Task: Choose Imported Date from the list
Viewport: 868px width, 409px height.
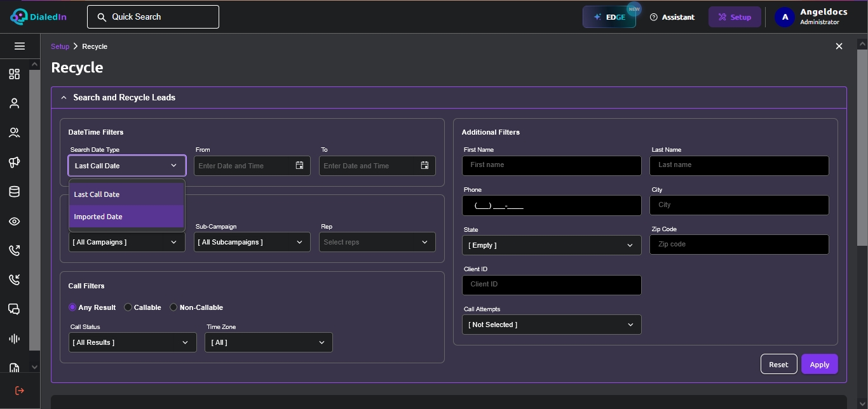Action: click(x=126, y=217)
